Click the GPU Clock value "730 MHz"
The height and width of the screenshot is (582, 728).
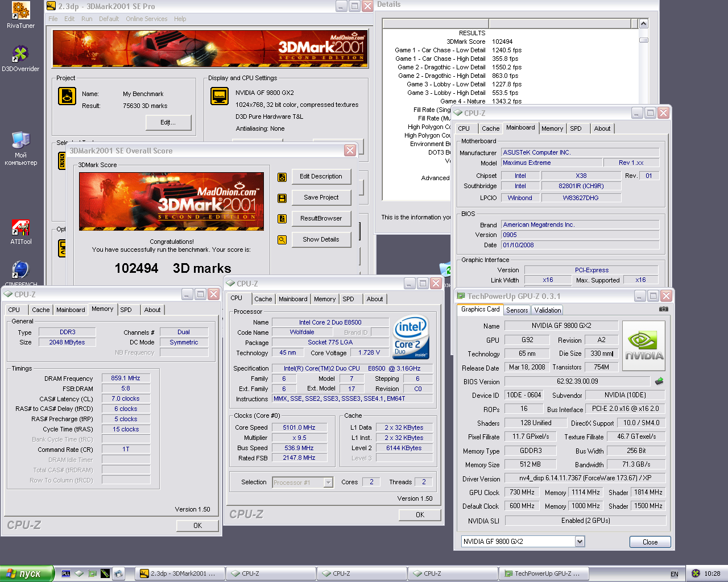[x=522, y=492]
